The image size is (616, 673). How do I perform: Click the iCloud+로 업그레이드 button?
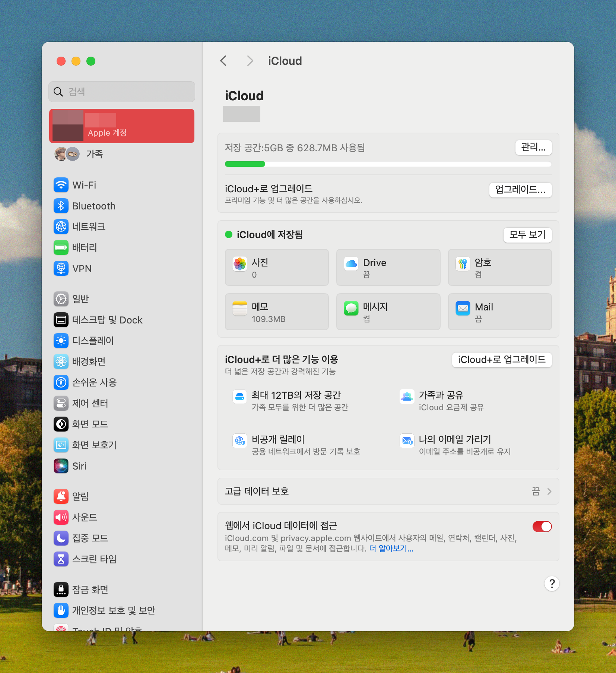[502, 360]
